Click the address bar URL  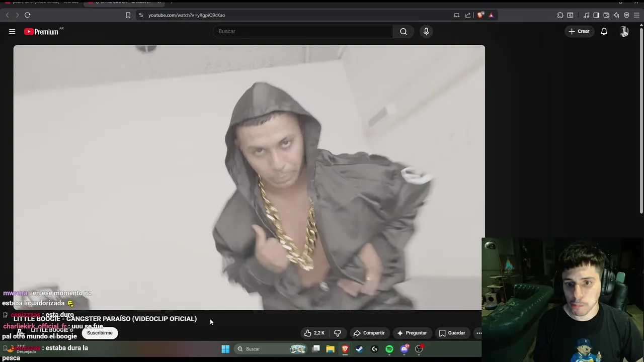187,15
